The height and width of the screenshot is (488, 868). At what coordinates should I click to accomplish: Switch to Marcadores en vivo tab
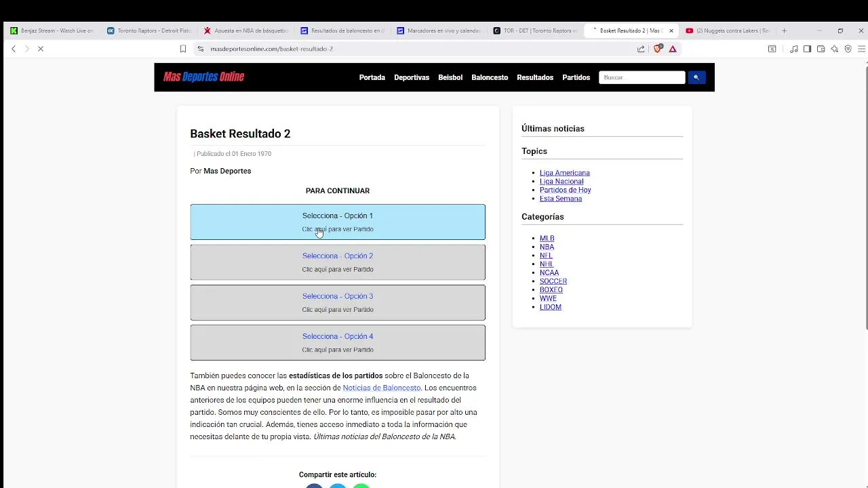(439, 30)
